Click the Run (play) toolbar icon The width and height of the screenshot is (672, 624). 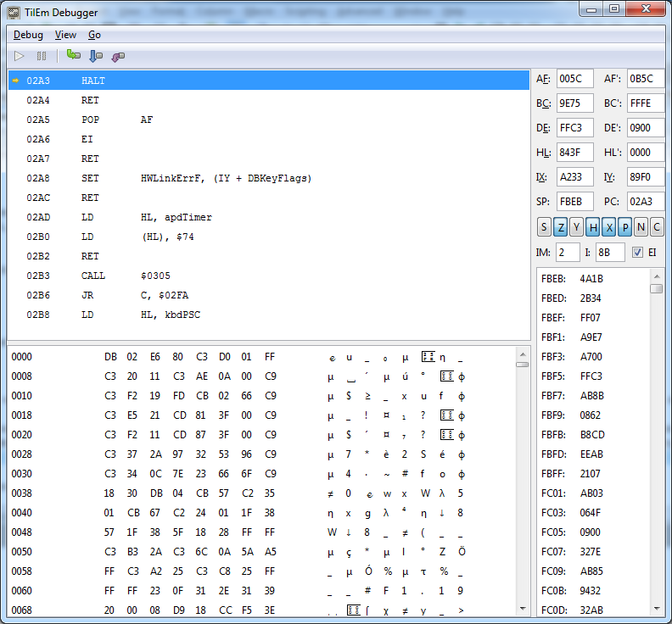tap(20, 56)
